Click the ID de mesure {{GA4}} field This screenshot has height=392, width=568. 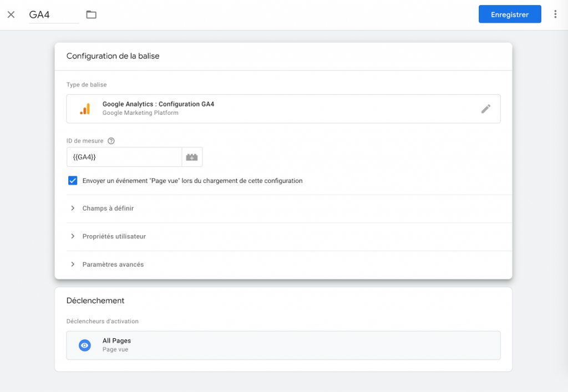124,157
